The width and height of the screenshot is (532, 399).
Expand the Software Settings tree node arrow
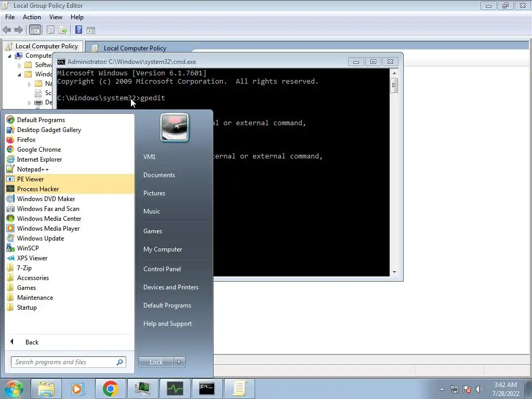click(x=19, y=65)
